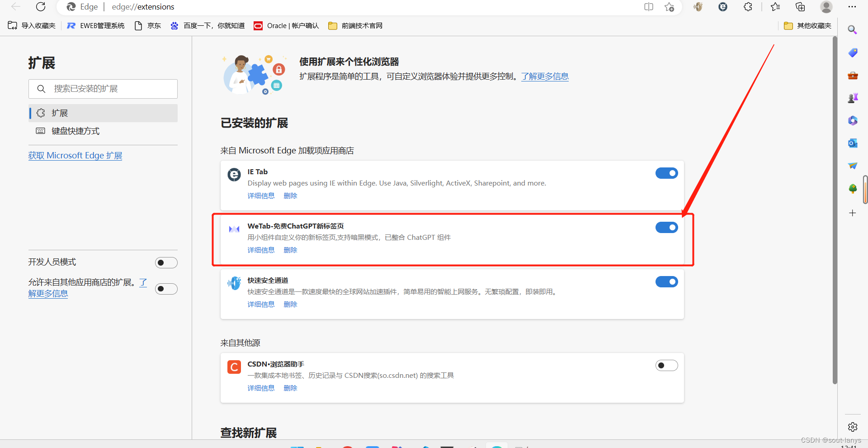Click the user profile avatar

[826, 7]
